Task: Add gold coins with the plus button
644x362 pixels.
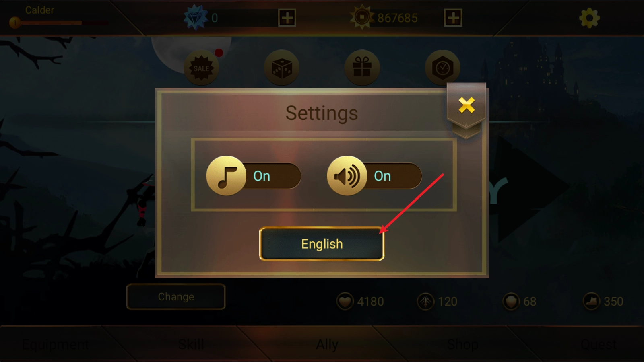Action: tap(453, 18)
